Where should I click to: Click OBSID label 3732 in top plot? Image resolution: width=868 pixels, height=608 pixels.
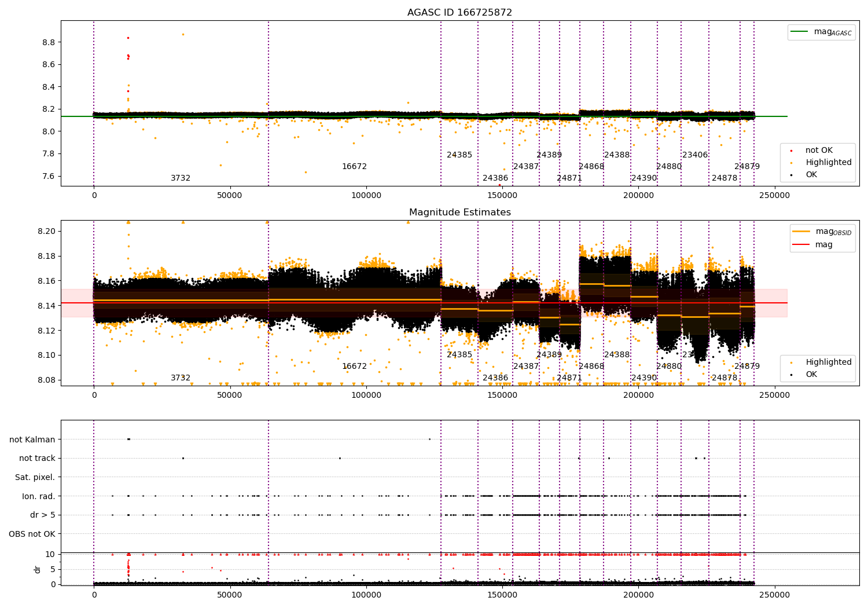tap(181, 178)
